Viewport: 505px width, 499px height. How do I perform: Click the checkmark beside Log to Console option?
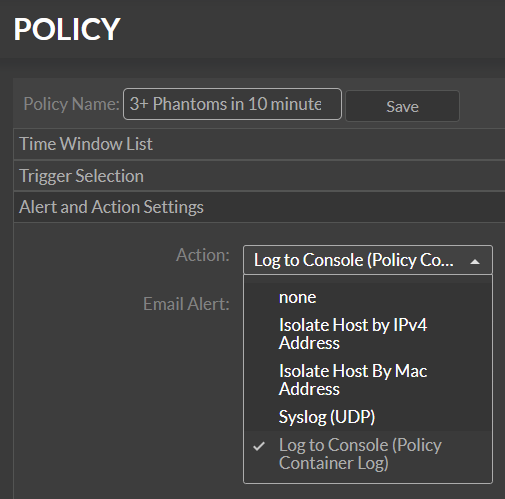259,446
